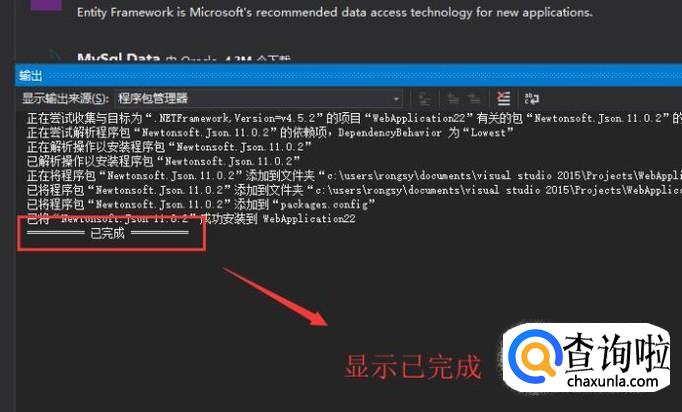Click the red 显示已完成 annotation text
682x412 pixels.
[413, 367]
